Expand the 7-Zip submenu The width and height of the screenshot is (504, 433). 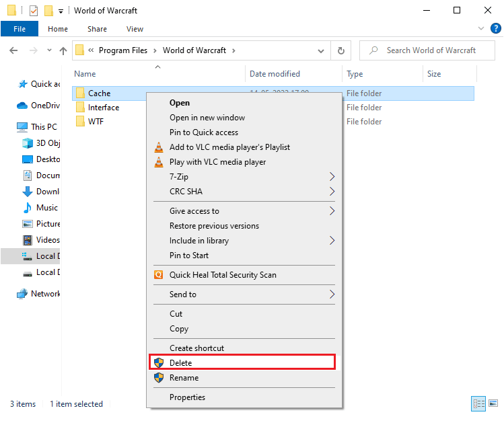coord(244,177)
